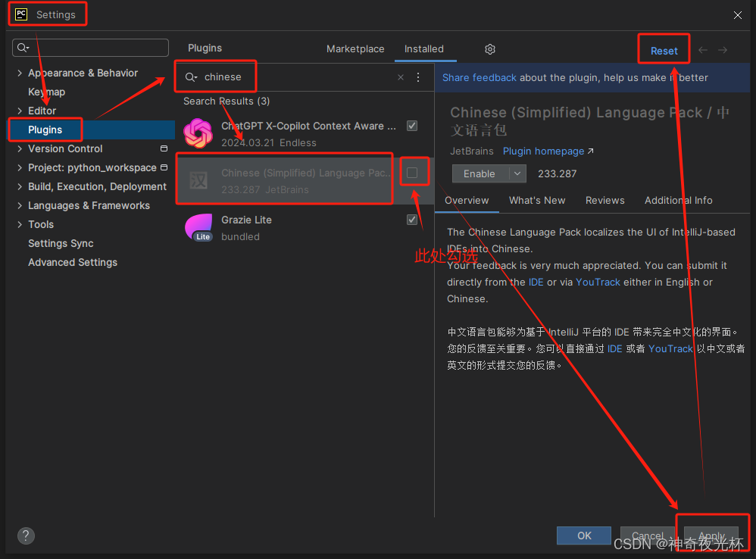Open the Plugin homepage link
The width and height of the screenshot is (756, 559).
coord(548,151)
